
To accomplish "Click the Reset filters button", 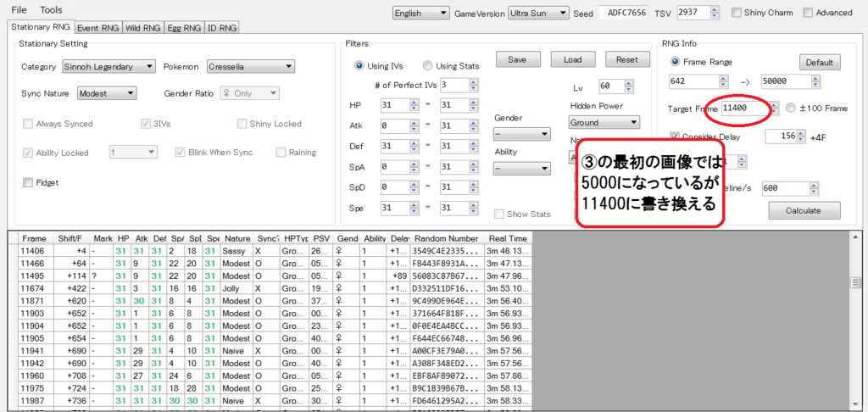I will click(626, 60).
